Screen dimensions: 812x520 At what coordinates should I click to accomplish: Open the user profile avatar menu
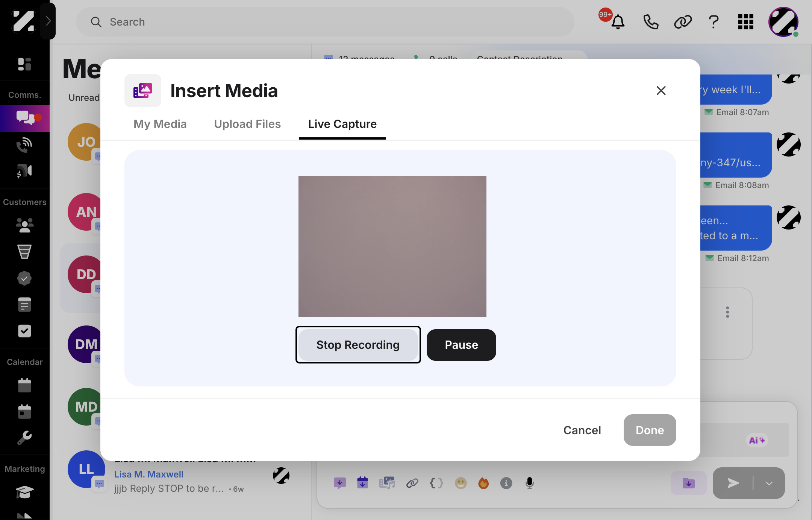783,22
